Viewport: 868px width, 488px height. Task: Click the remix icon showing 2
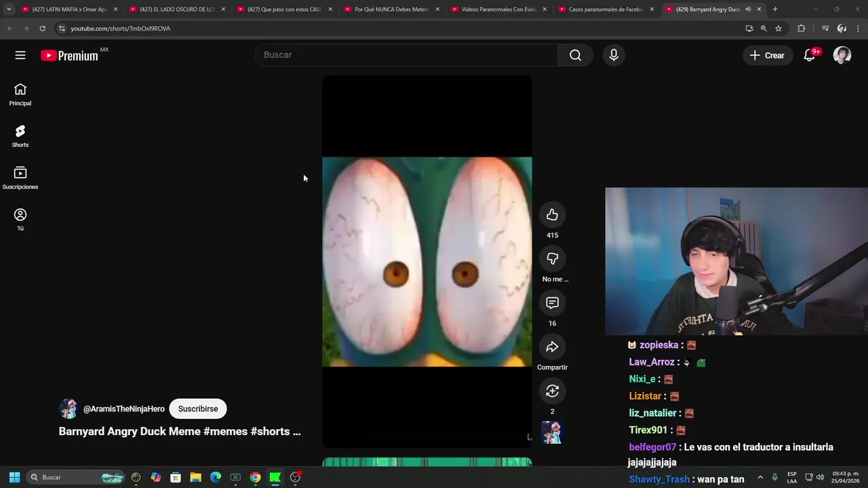click(552, 390)
